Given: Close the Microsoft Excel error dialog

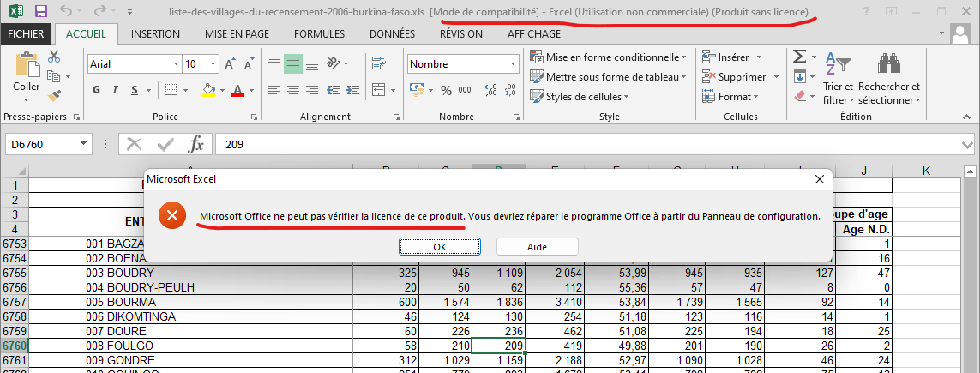Looking at the screenshot, I should [x=820, y=179].
